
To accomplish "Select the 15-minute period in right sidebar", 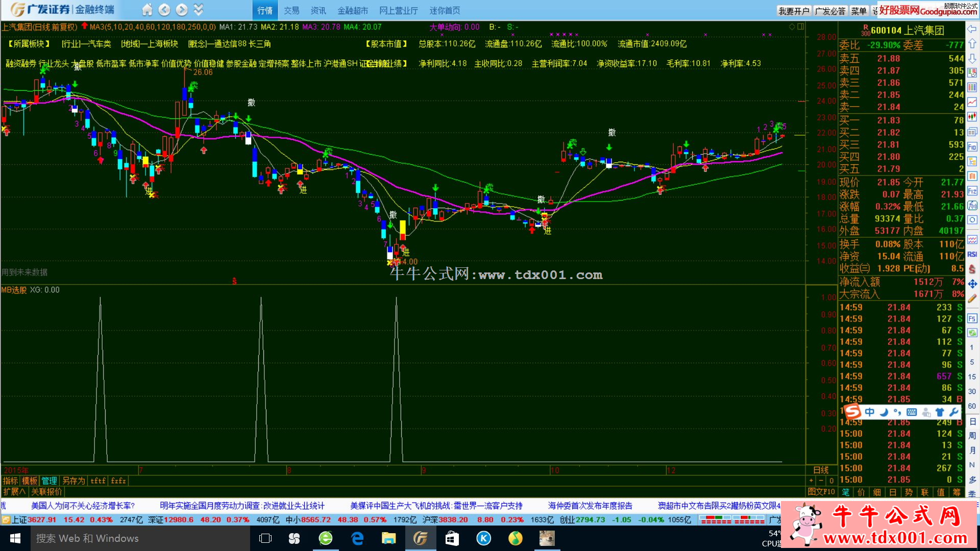I will tap(972, 377).
